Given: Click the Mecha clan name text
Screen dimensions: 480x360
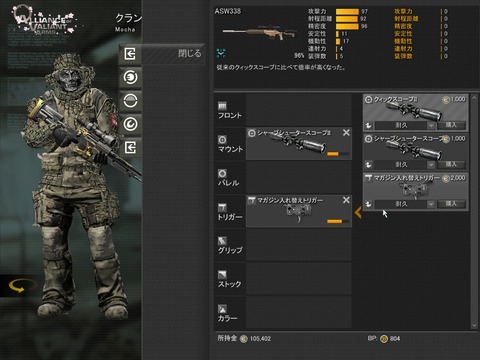Looking at the screenshot, I should [125, 30].
